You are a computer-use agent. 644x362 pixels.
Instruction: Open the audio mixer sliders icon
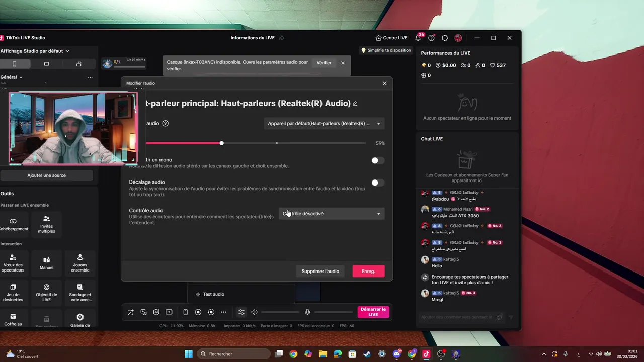242,312
